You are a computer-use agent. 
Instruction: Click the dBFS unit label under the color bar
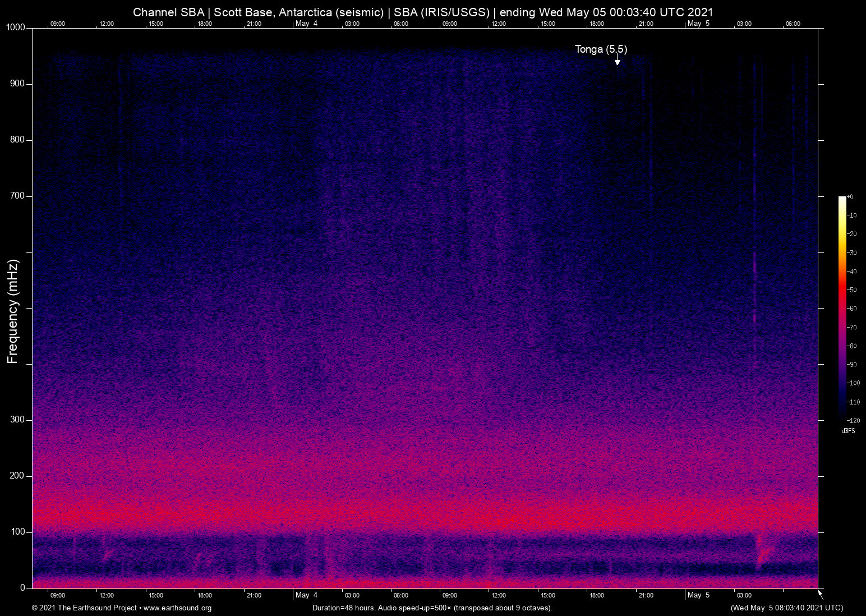tap(848, 431)
